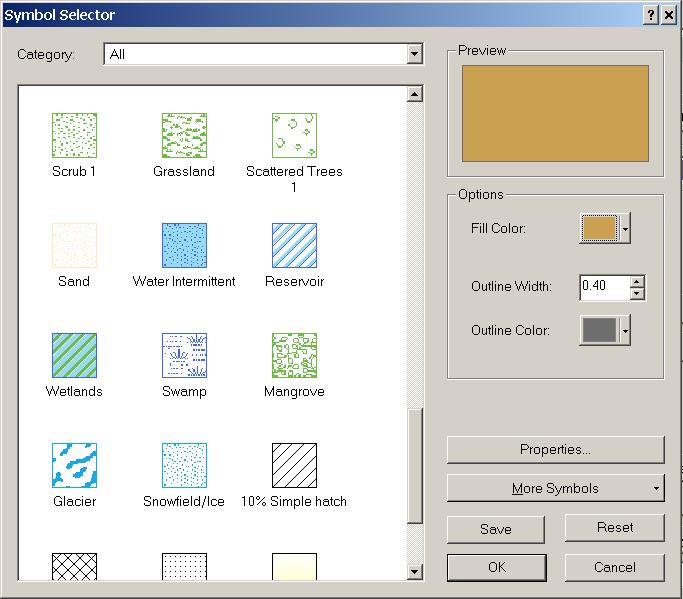This screenshot has height=599, width=683.
Task: Select the Scrub 1 fill symbol
Action: pyautogui.click(x=74, y=135)
